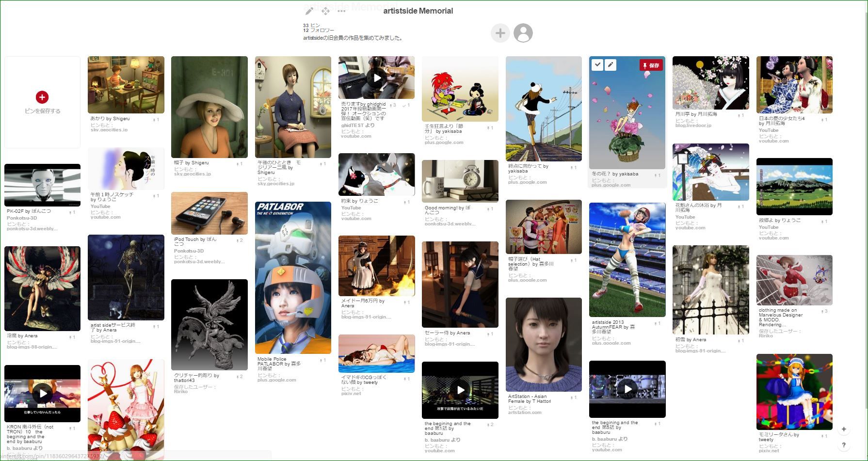Open artistside 2013 AutumnFEAR football thumbnail

(627, 260)
